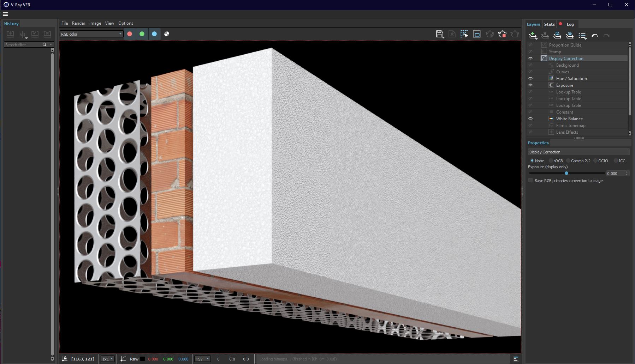
Task: Open the hamburger menu under the title bar
Action: coord(5,14)
